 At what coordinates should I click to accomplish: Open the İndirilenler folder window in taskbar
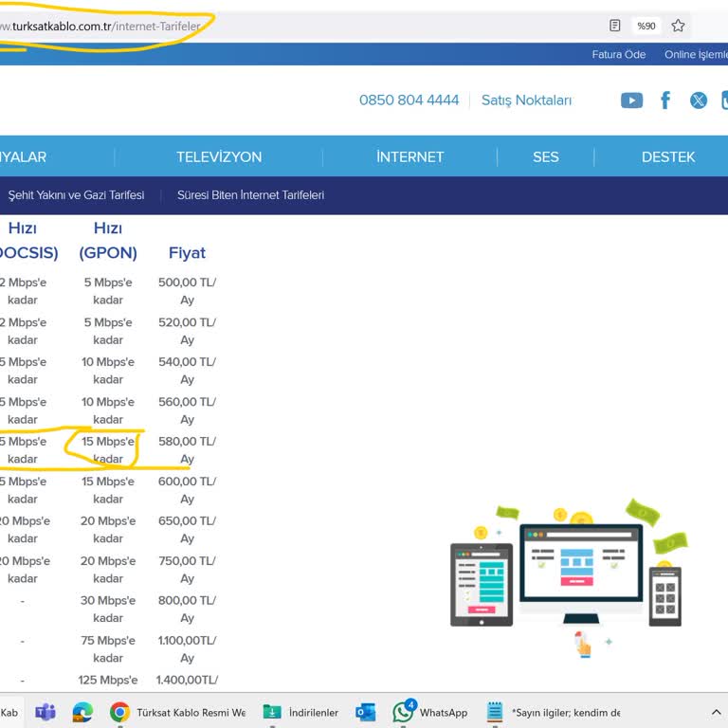tap(300, 712)
